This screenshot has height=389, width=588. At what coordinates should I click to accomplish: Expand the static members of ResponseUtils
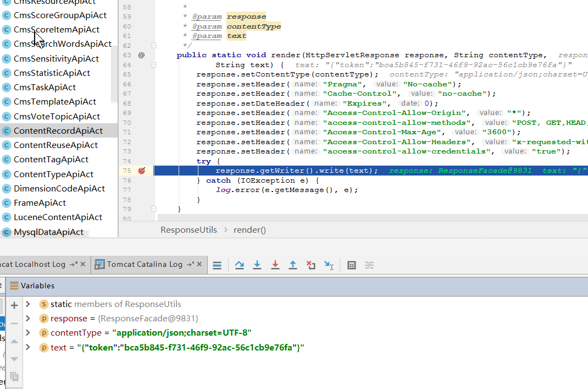(x=28, y=304)
